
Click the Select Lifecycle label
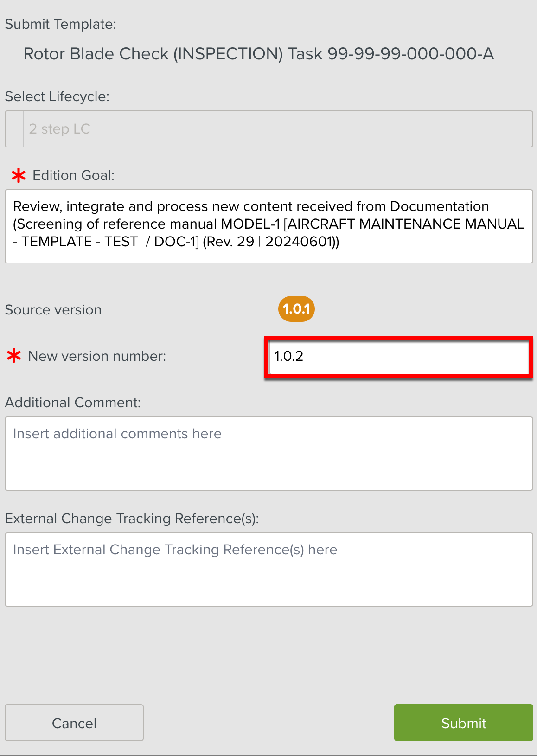click(x=57, y=96)
